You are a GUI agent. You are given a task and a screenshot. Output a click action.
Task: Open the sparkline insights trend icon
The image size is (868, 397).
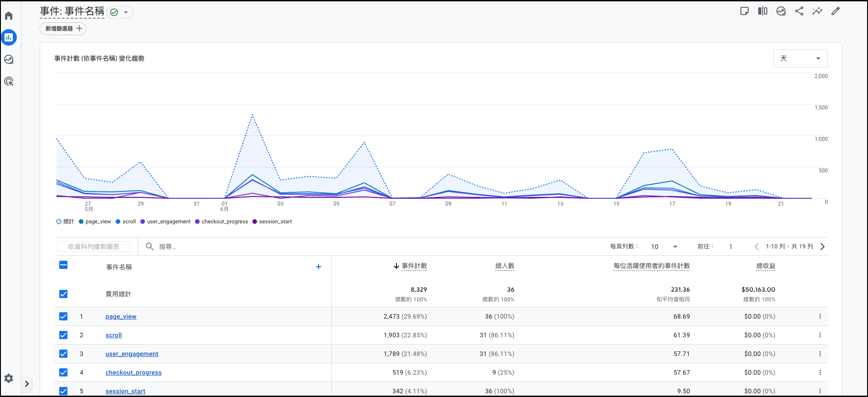click(x=817, y=11)
